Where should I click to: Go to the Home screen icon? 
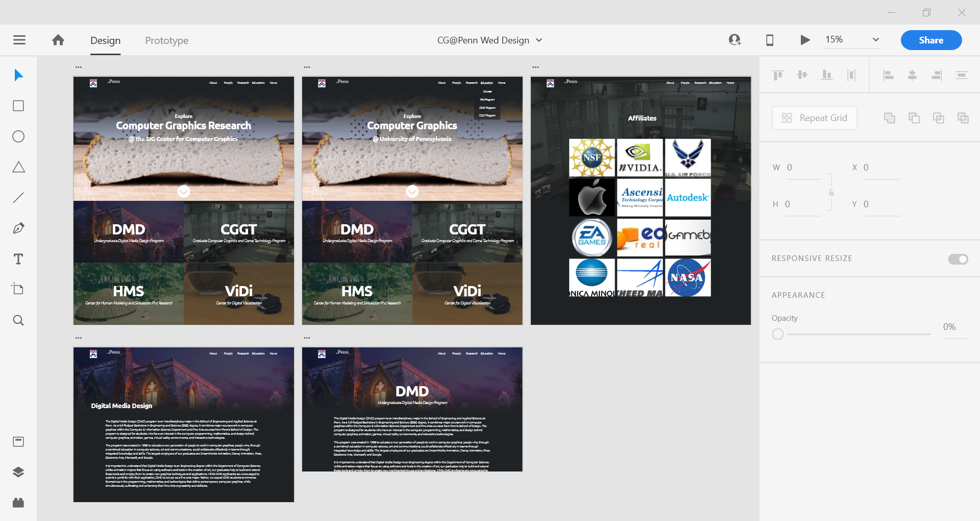58,40
